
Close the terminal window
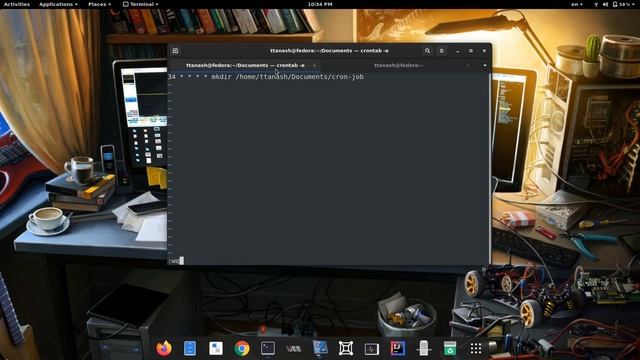484,51
